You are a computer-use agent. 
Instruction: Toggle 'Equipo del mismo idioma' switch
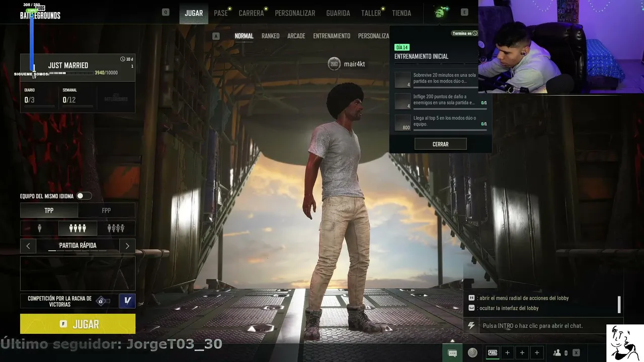click(x=84, y=196)
